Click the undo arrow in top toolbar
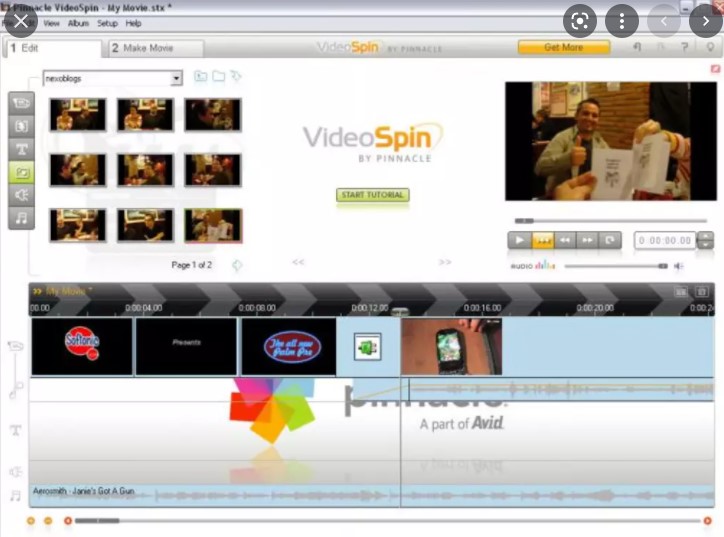Screen dimensions: 724x537 (637, 47)
